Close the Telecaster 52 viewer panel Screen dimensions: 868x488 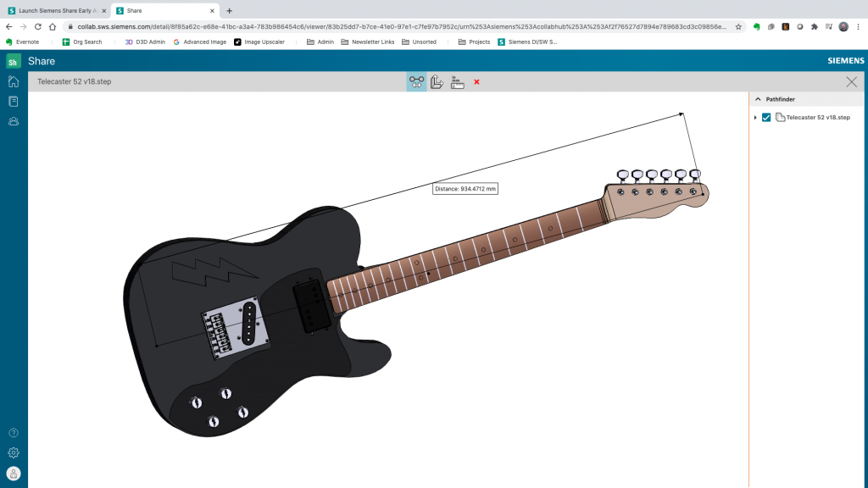(x=851, y=82)
